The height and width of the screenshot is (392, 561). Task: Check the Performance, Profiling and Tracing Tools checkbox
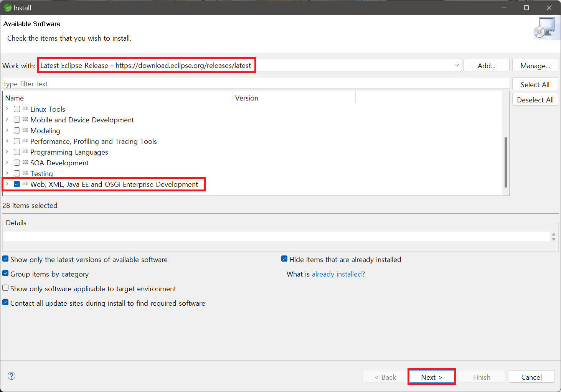[17, 141]
